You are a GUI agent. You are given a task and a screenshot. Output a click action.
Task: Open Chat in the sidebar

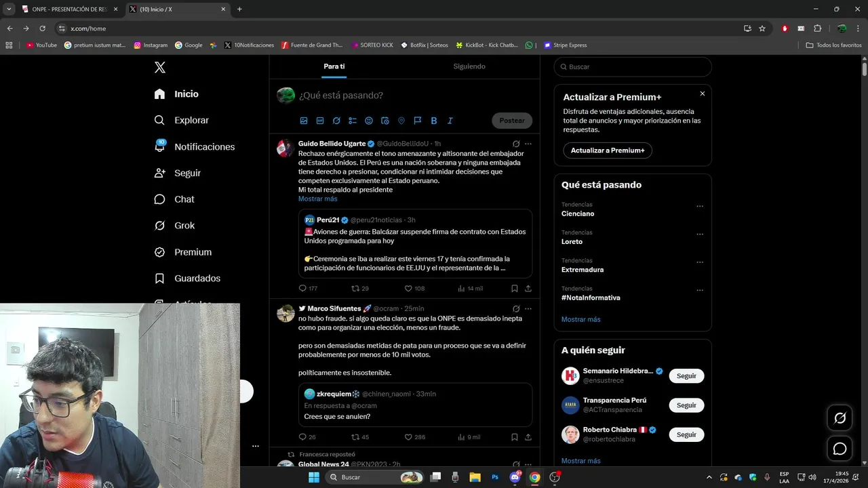click(174, 199)
